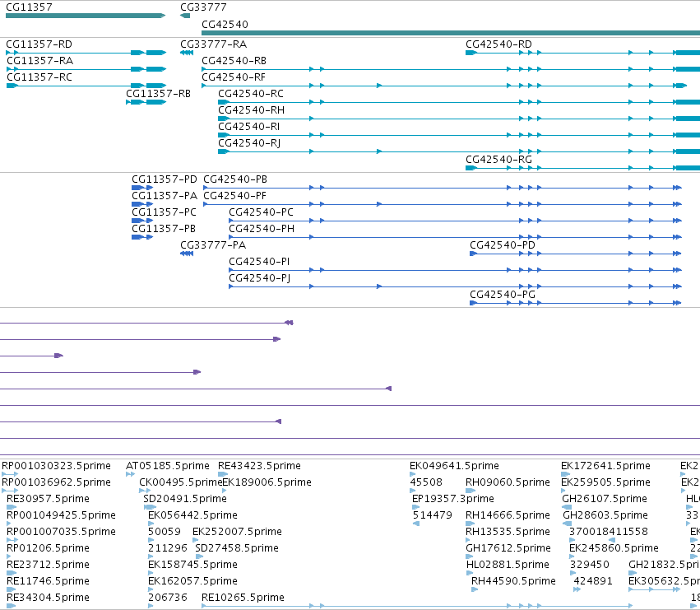
Task: Open transcript label CG11357-RC
Action: 39,77
